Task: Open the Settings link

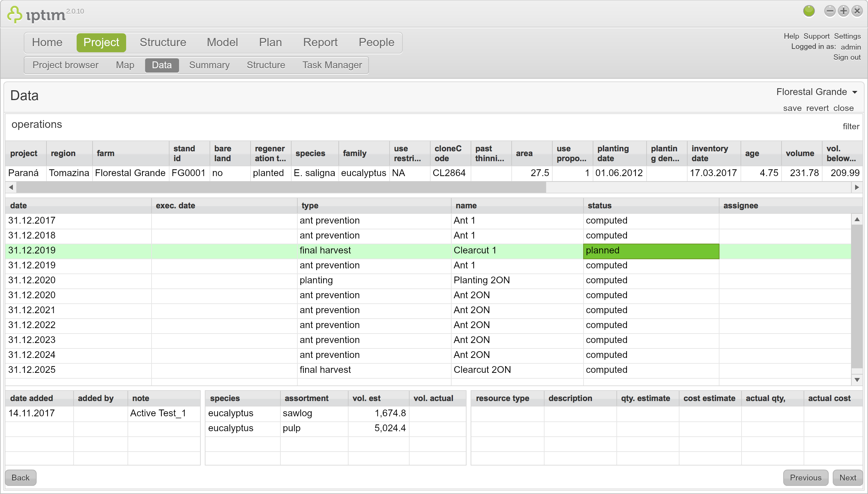Action: 847,36
